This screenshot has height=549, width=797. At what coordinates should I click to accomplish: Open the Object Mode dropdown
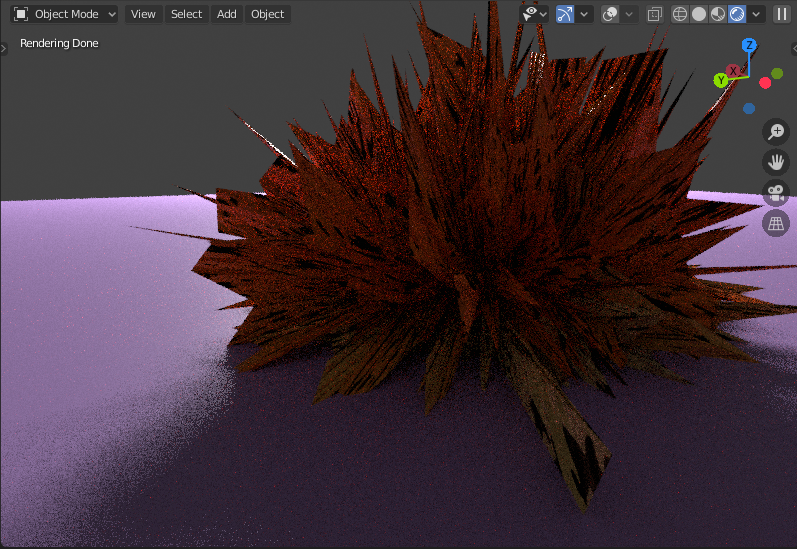pos(65,14)
